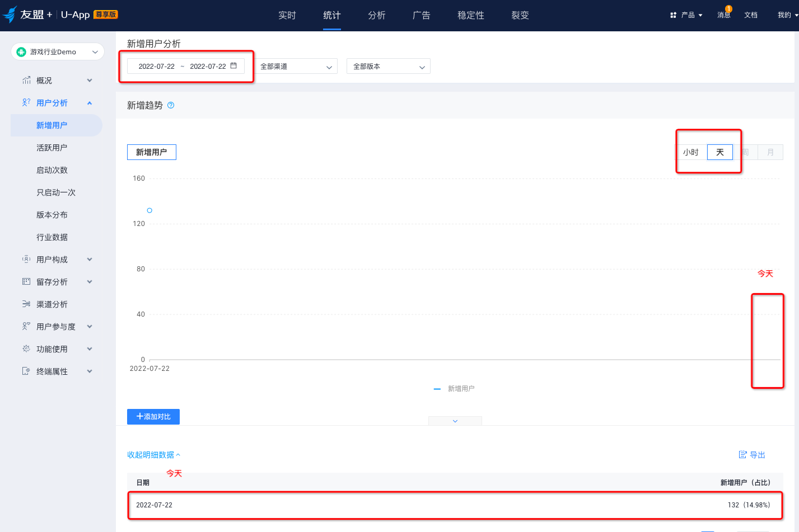Toggle the 新增用户 metric button
The image size is (799, 532).
click(x=152, y=152)
